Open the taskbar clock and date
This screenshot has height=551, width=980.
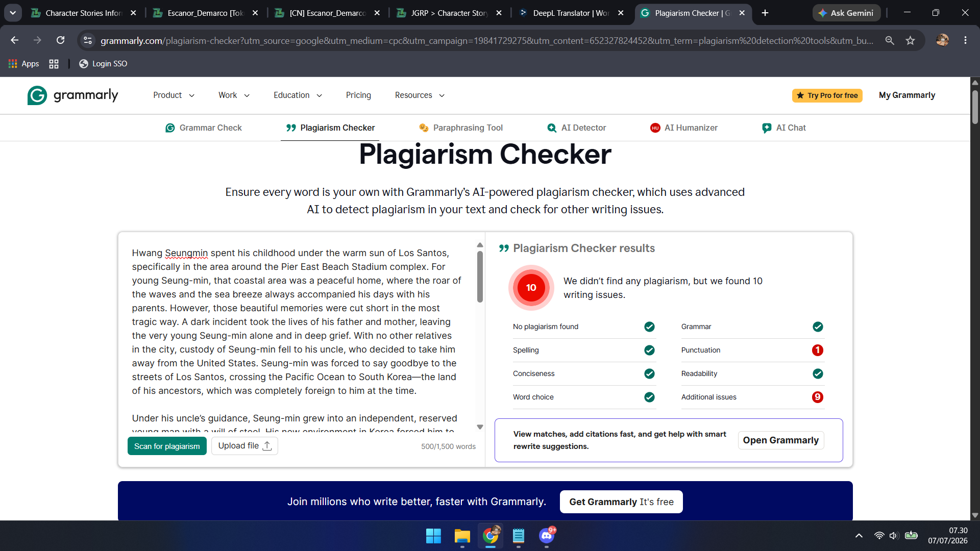[x=948, y=536]
